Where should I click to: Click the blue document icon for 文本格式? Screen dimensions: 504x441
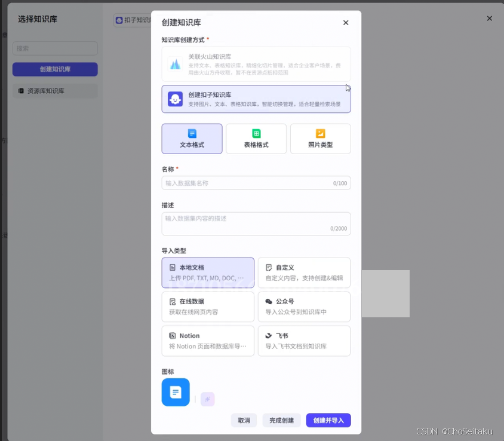point(192,133)
